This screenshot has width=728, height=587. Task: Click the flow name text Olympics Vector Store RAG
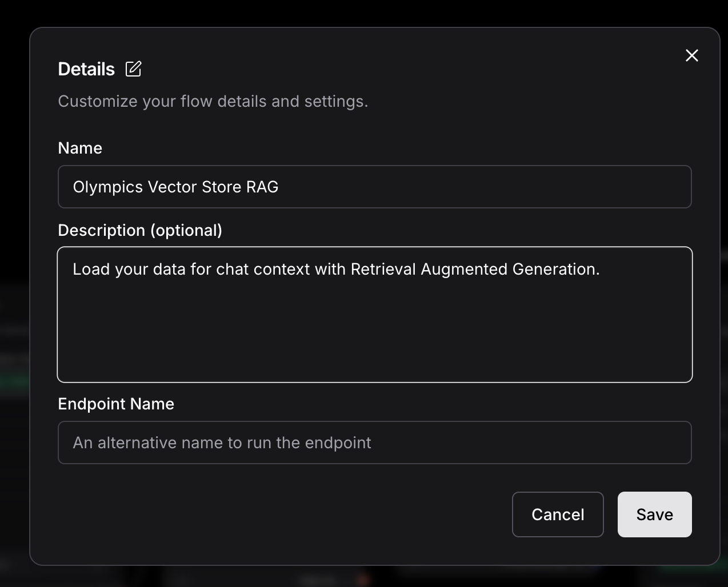point(175,187)
